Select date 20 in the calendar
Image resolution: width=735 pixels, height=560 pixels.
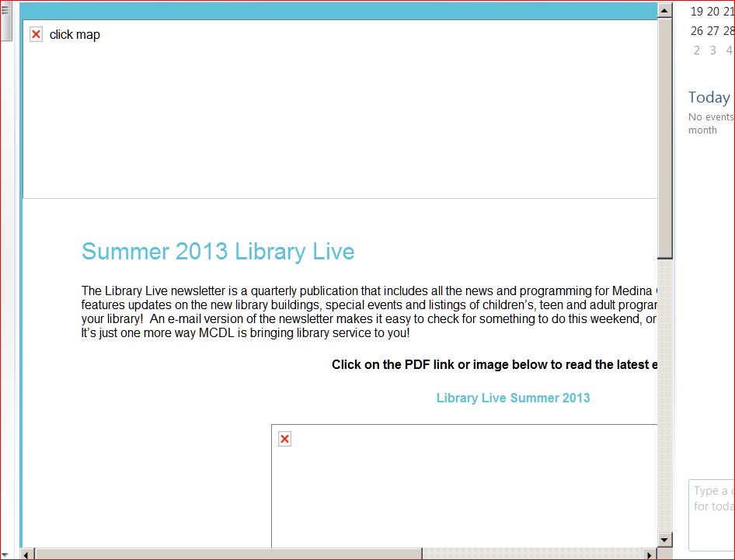coord(713,11)
